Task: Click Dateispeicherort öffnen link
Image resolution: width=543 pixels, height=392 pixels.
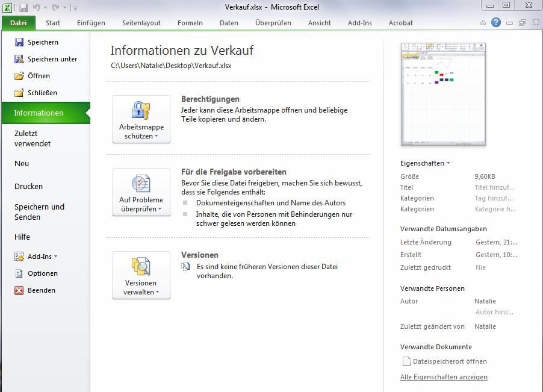Action: point(450,361)
